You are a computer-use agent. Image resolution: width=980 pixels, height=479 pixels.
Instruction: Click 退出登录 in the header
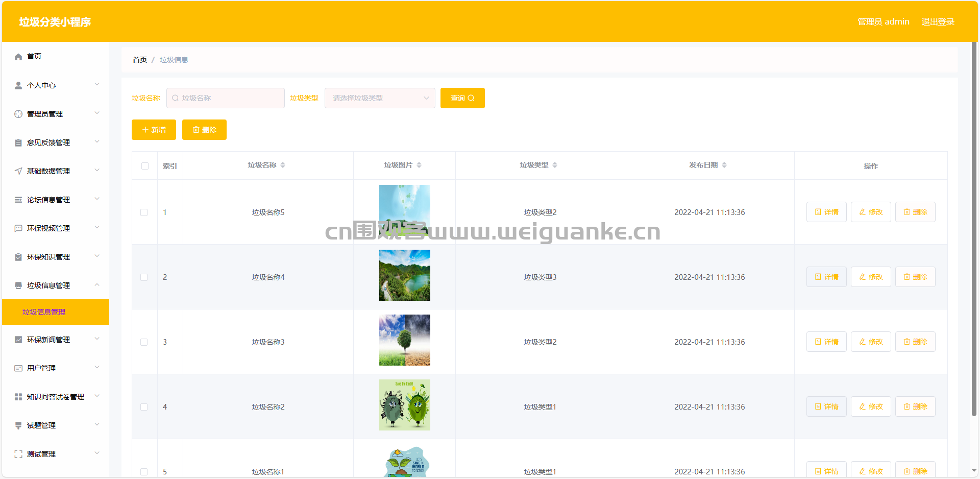pyautogui.click(x=938, y=21)
